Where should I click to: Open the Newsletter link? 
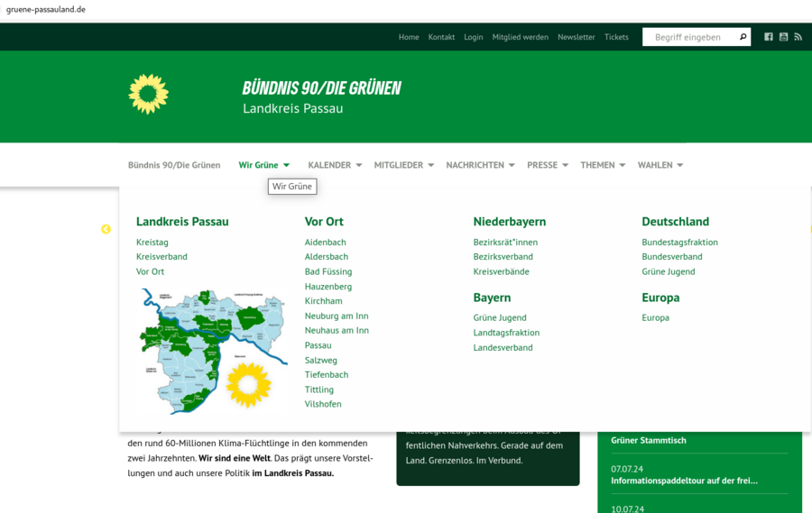[577, 37]
